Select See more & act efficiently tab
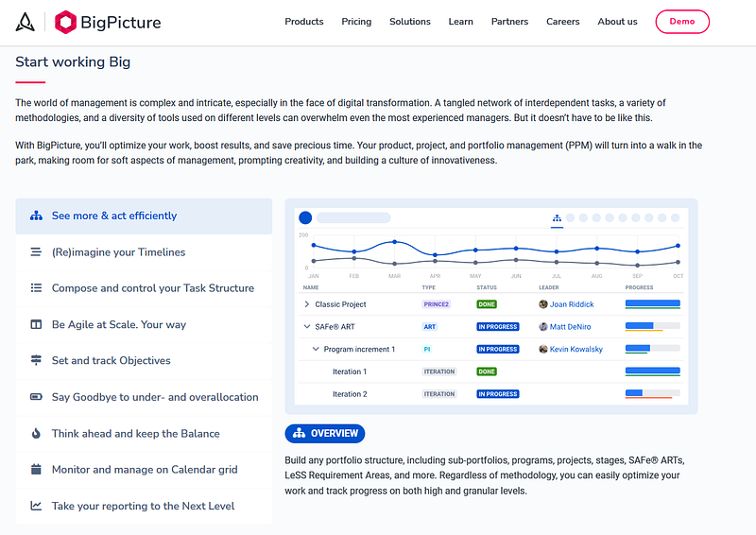Image resolution: width=756 pixels, height=535 pixels. (144, 216)
